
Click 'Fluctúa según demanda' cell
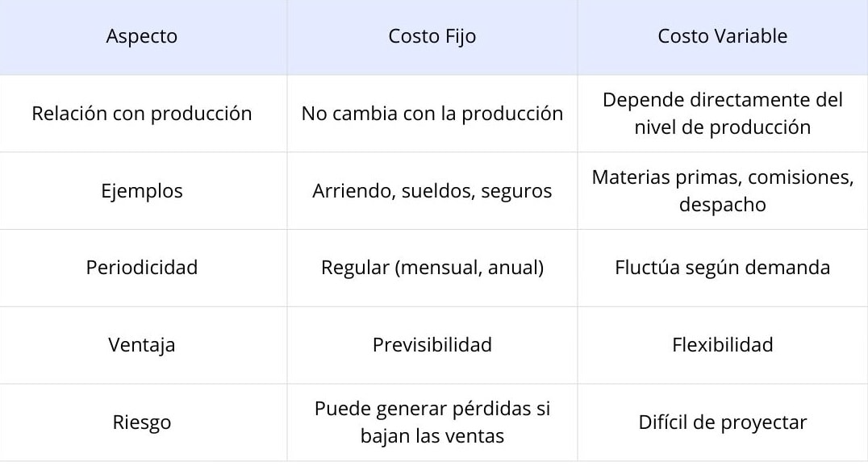point(723,268)
